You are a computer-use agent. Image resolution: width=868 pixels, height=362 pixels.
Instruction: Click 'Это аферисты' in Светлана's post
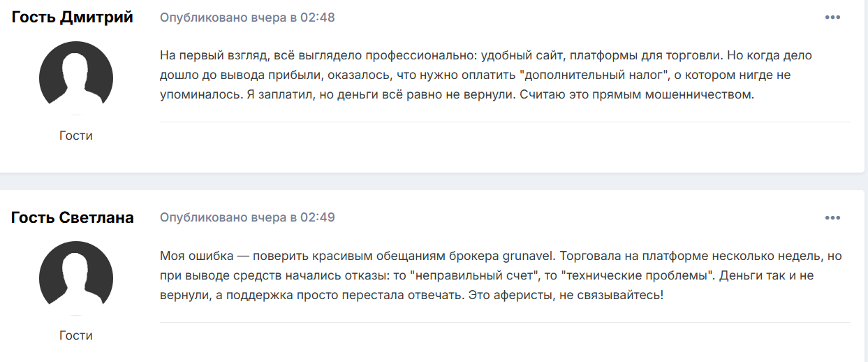tap(501, 296)
